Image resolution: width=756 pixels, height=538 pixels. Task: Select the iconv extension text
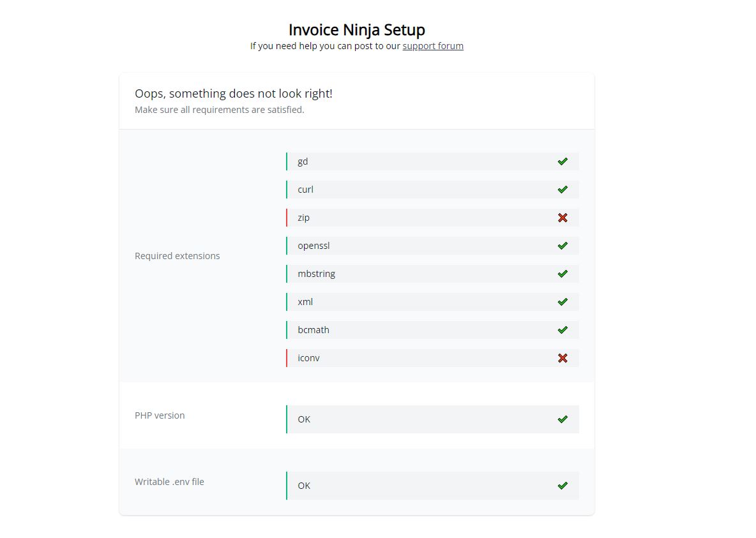click(x=308, y=357)
